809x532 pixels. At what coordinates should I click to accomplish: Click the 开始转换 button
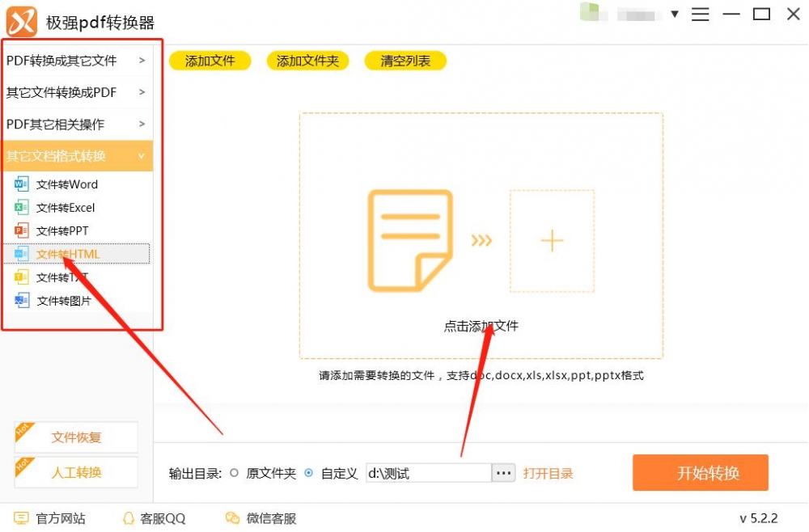click(701, 474)
